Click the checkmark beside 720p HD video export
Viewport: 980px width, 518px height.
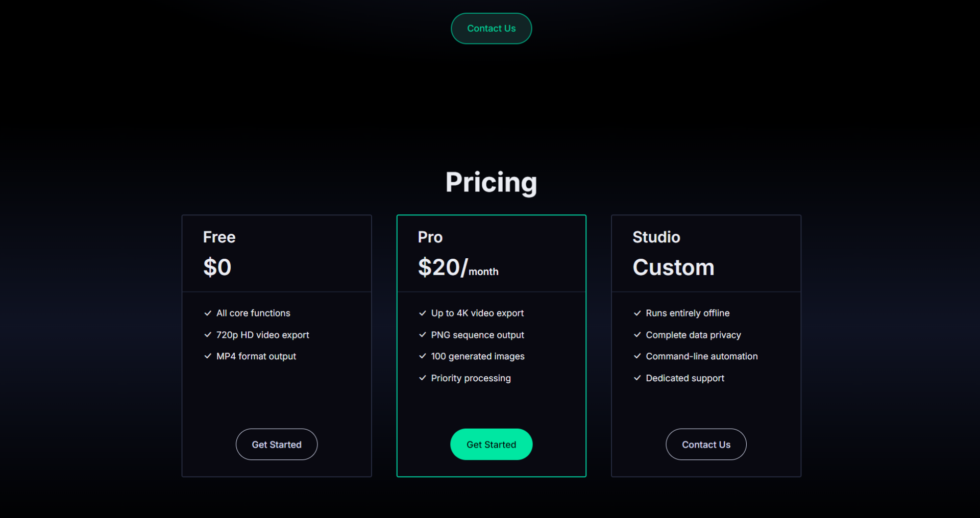(x=208, y=335)
